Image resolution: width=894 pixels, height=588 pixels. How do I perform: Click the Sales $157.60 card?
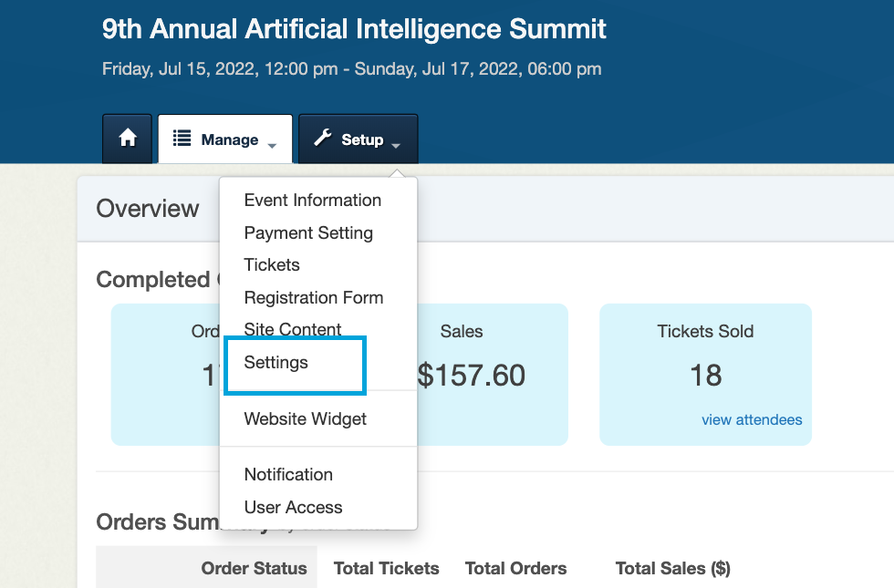tap(493, 375)
